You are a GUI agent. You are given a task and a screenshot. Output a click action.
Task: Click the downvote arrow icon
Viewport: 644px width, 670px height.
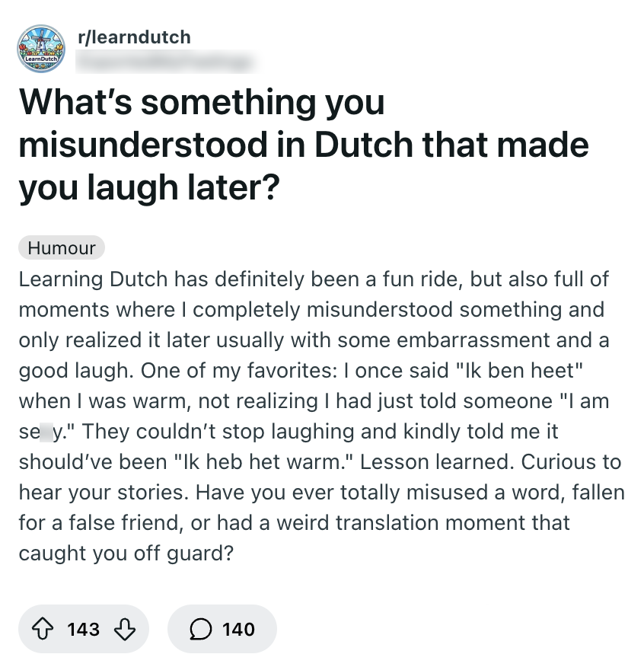pos(123,629)
